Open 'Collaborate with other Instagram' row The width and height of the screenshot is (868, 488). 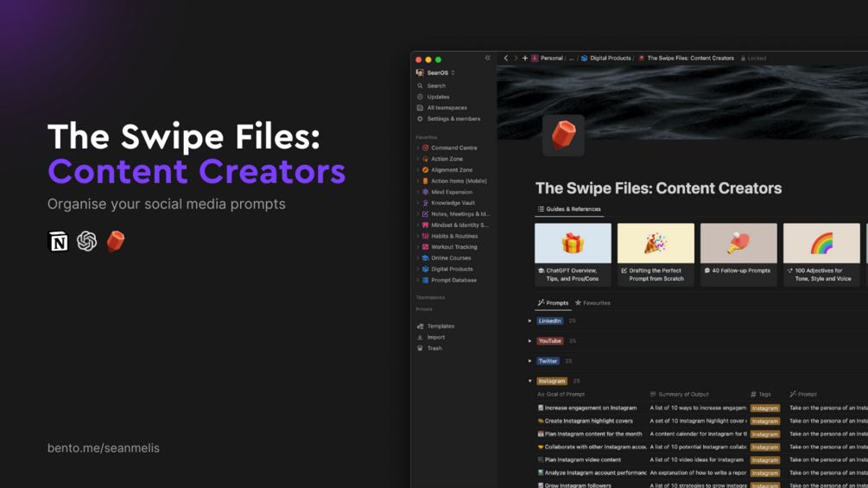point(592,447)
